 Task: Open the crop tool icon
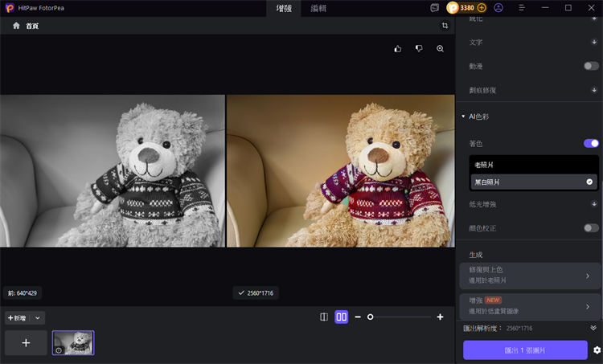pos(445,26)
